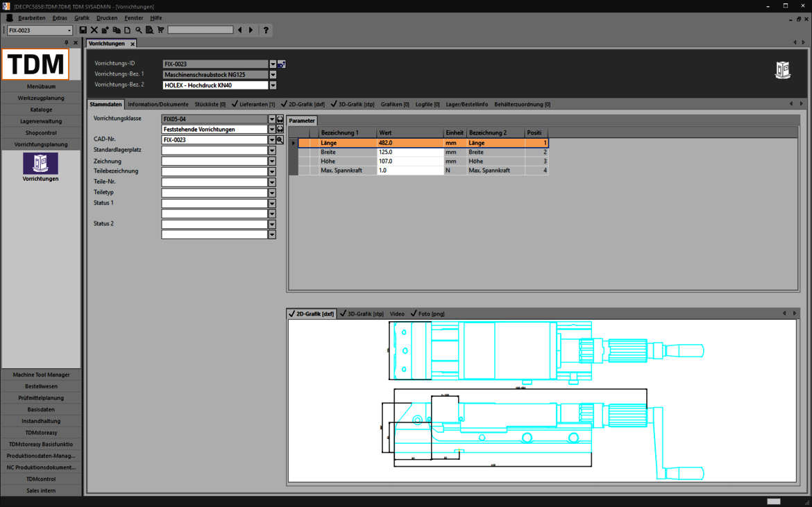Screen dimensions: 812x507
Task: Open Shopcontrol in navigation panel
Action: pos(41,132)
